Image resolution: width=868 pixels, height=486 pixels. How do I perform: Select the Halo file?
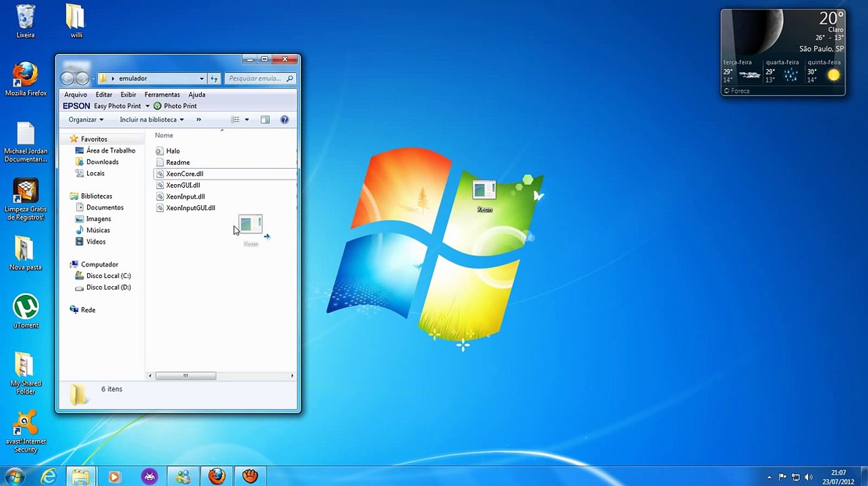[x=173, y=151]
